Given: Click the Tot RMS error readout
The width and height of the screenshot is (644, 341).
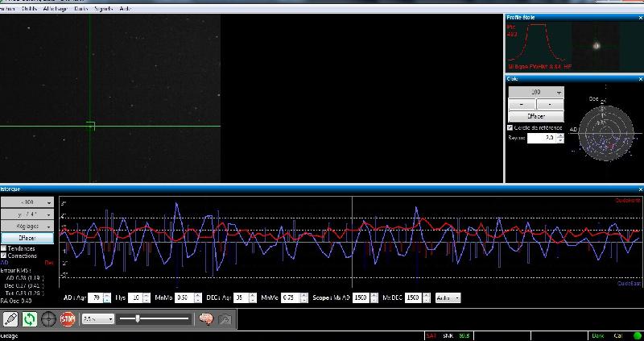Looking at the screenshot, I should (x=25, y=293).
